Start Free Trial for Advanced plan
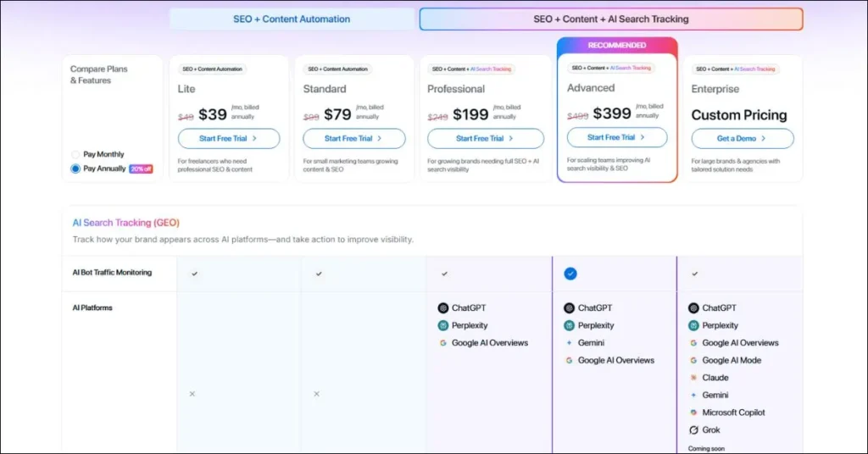Viewport: 868px width, 454px height. (617, 137)
